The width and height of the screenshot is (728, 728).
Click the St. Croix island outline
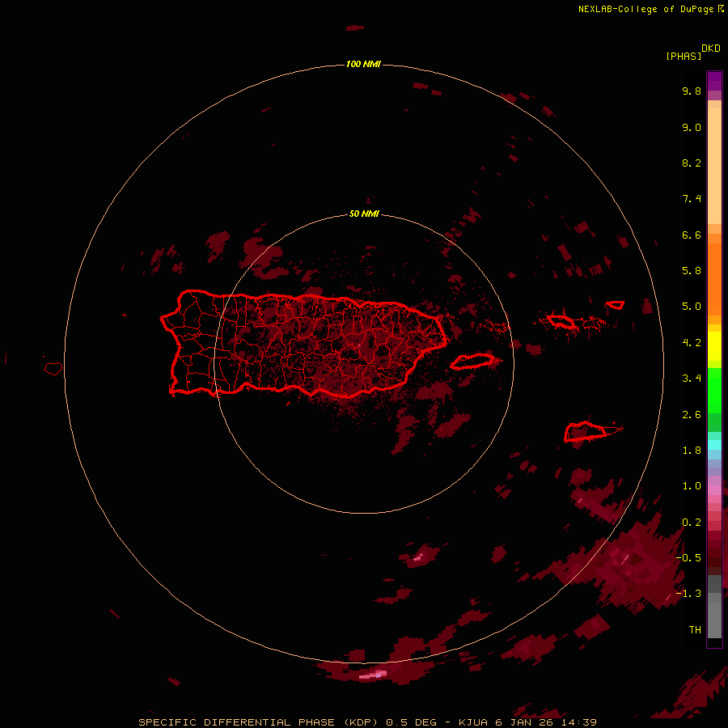585,432
